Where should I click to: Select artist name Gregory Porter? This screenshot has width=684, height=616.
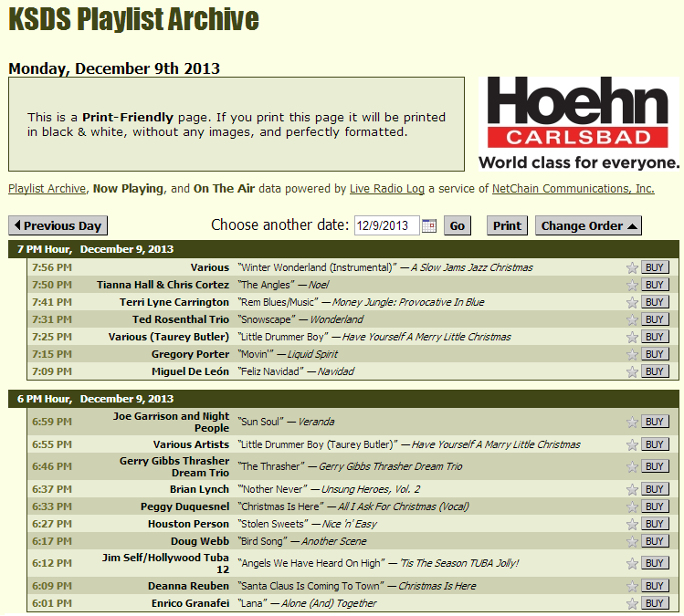pyautogui.click(x=190, y=354)
